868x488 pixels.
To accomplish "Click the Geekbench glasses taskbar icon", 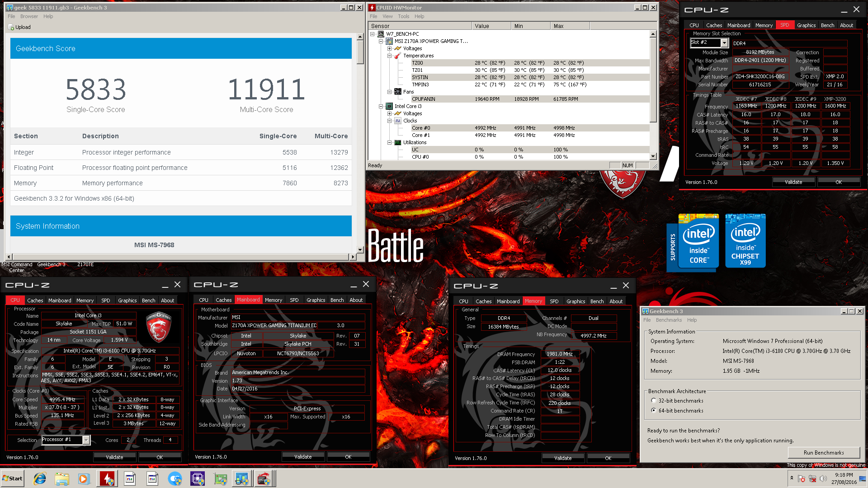I will coord(242,479).
